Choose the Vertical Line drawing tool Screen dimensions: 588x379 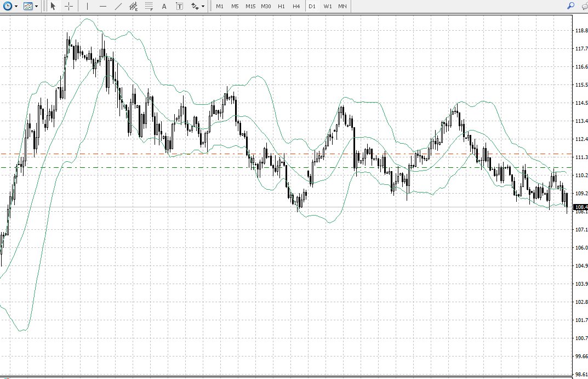pos(87,6)
